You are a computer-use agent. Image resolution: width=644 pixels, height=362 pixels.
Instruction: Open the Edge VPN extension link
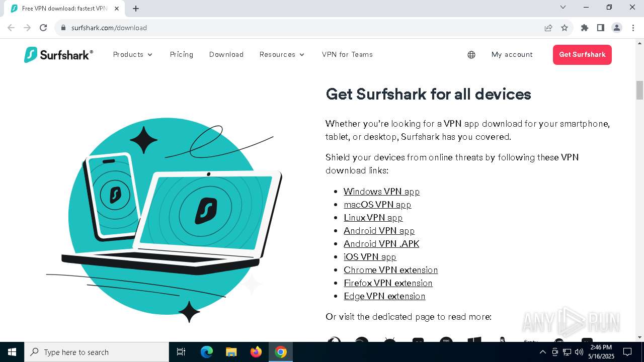click(384, 296)
